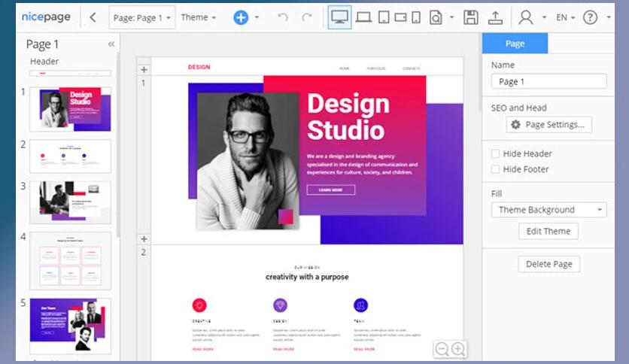
Task: Switch to phone view mode
Action: point(416,17)
